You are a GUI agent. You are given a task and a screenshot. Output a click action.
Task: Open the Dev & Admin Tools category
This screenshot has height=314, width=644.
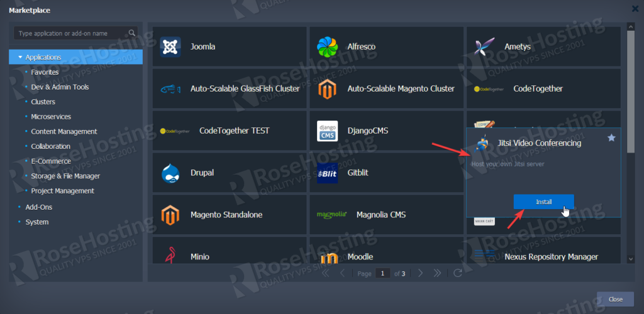pos(60,87)
